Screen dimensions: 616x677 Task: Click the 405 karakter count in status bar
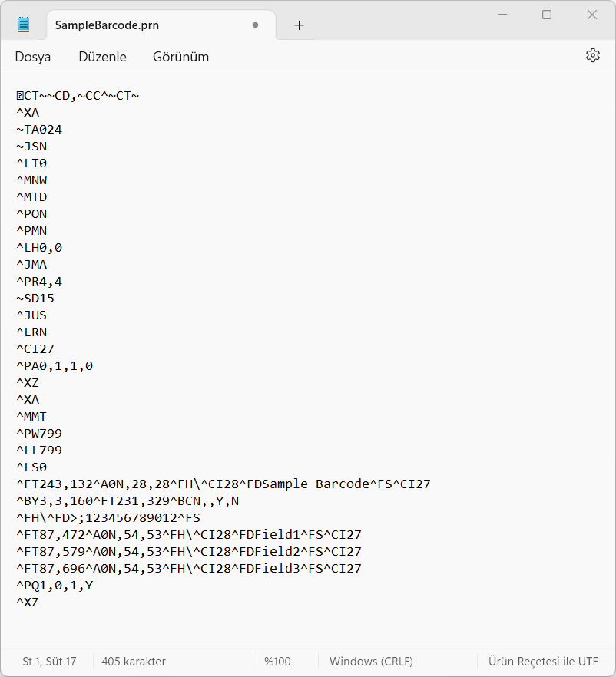134,661
